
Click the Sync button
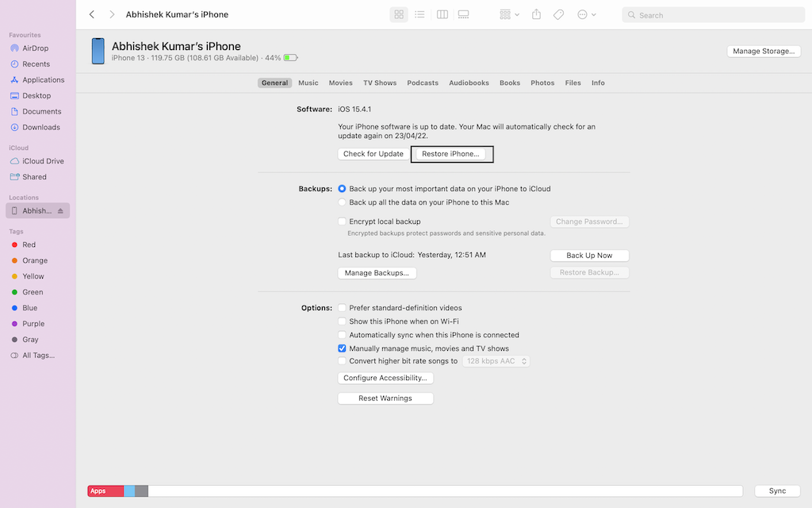pyautogui.click(x=777, y=491)
